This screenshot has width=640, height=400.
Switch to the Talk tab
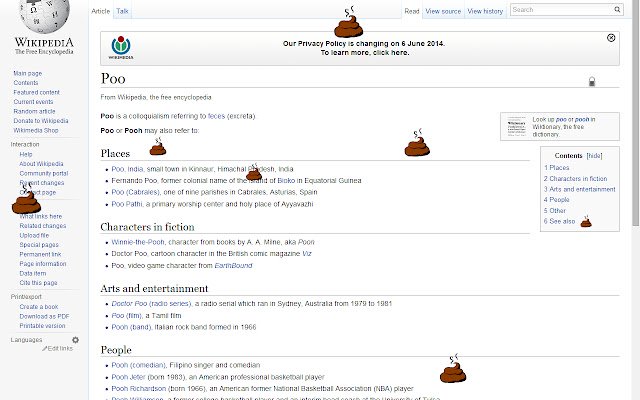click(x=122, y=11)
